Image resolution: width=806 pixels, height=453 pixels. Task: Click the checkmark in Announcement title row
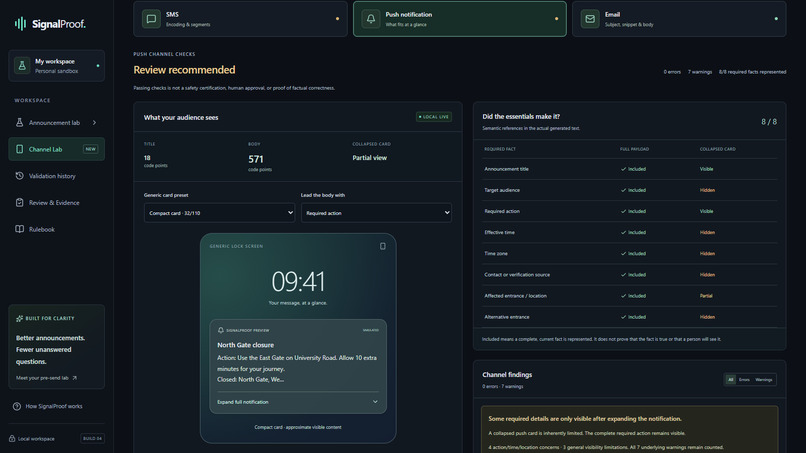(x=623, y=169)
